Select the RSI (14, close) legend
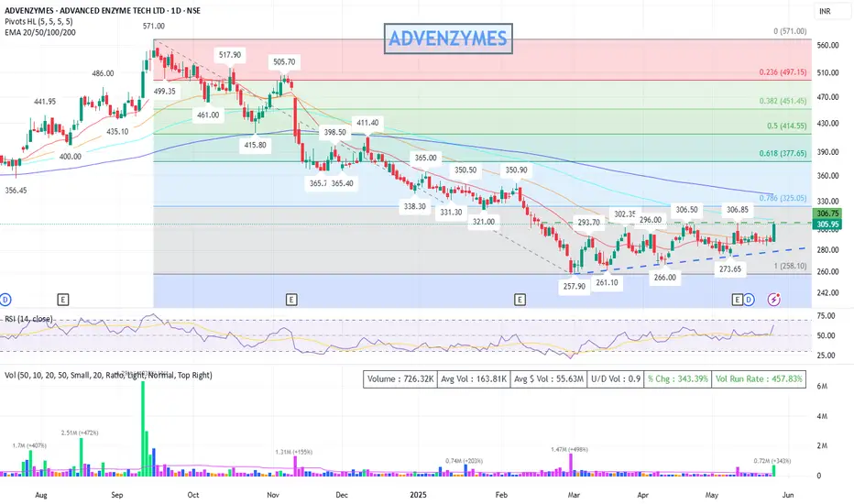The width and height of the screenshot is (854, 504). pyautogui.click(x=29, y=319)
